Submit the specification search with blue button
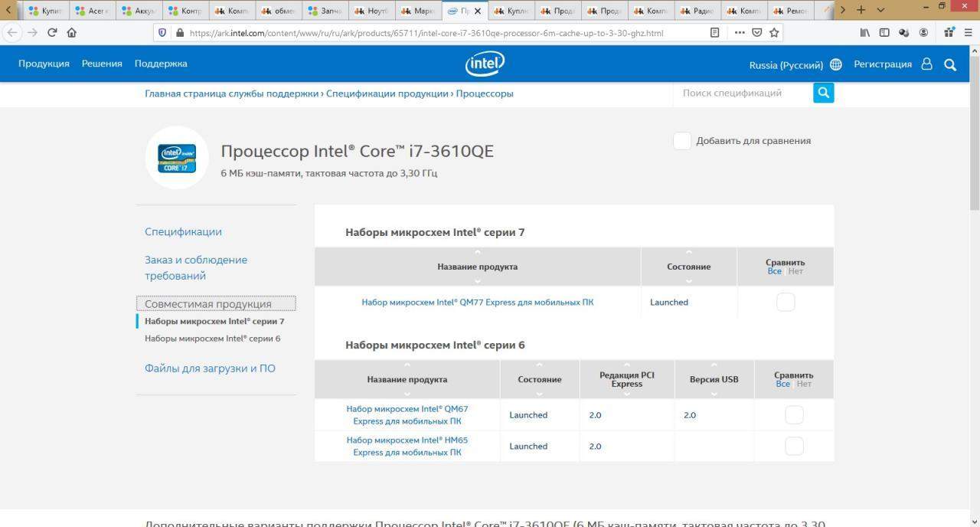This screenshot has height=527, width=980. click(823, 93)
